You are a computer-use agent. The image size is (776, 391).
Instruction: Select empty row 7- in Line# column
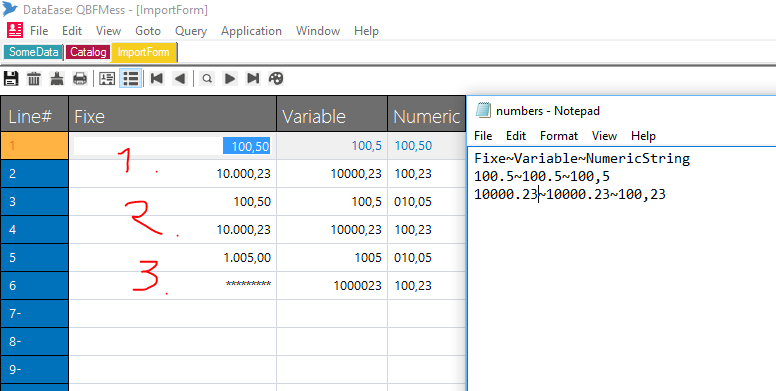[35, 313]
